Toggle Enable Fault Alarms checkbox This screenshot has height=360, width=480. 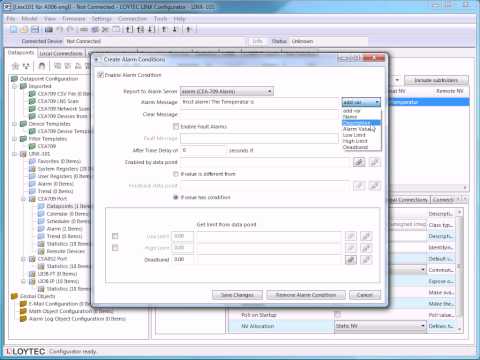click(x=176, y=126)
